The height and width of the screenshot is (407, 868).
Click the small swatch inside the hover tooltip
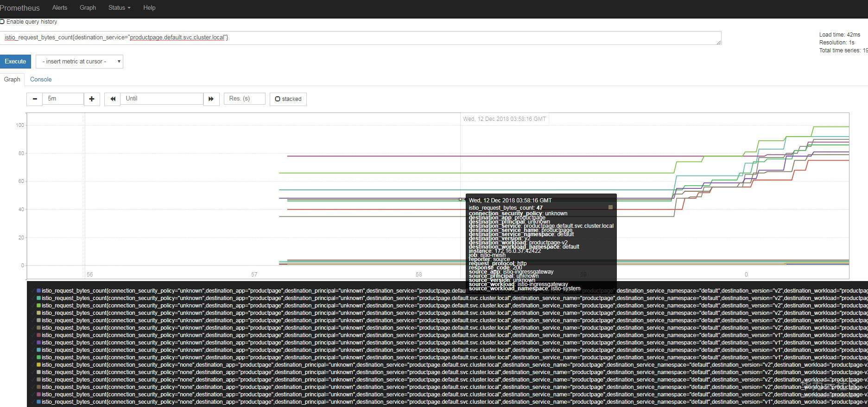610,207
